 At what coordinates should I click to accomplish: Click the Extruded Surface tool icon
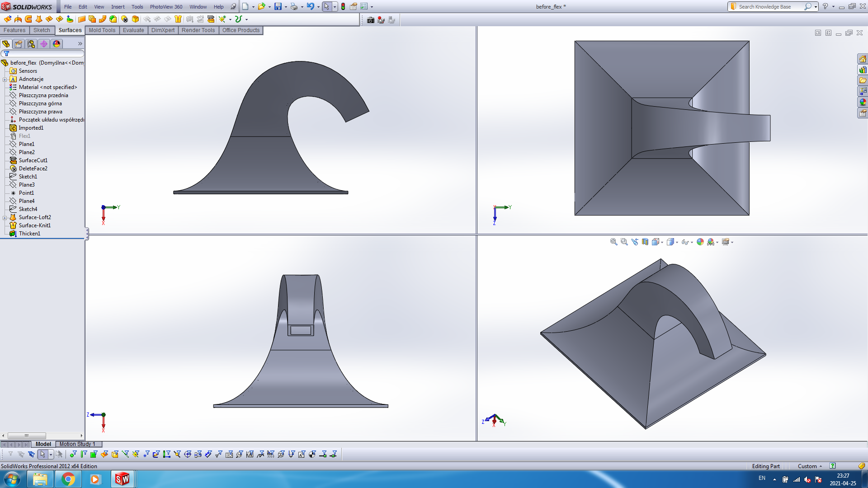(x=8, y=19)
